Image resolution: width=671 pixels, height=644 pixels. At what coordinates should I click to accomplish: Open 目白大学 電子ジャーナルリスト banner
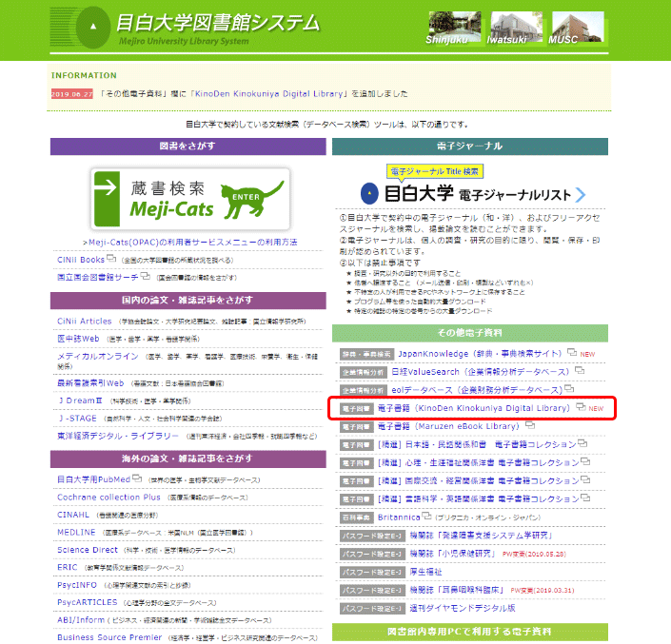click(x=472, y=194)
